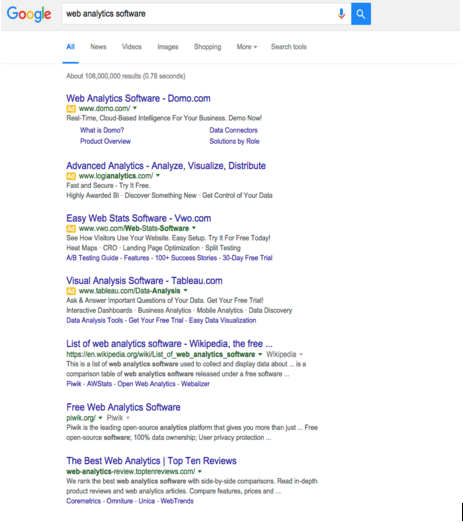
Task: Open the Easy Data Visualization sitelink
Action: click(222, 320)
